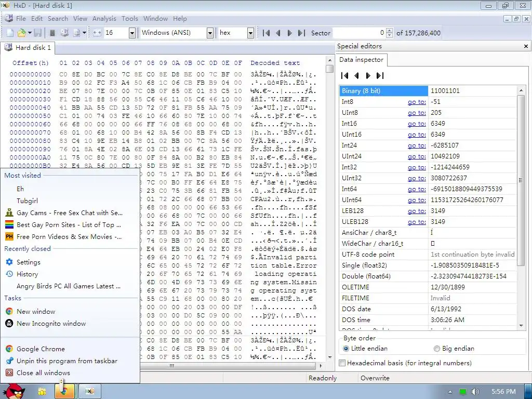The height and width of the screenshot is (399, 532).
Task: Click the Sector number input field
Action: [x=359, y=33]
